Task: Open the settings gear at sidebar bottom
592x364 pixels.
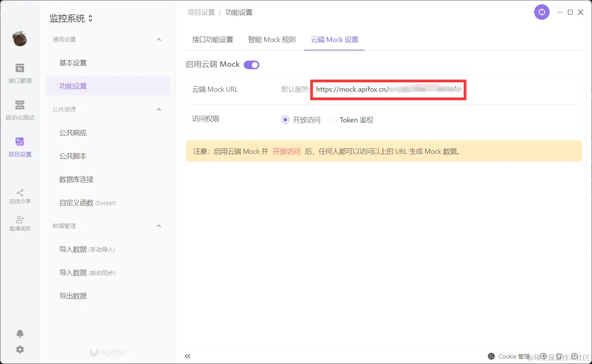Action: (x=20, y=350)
